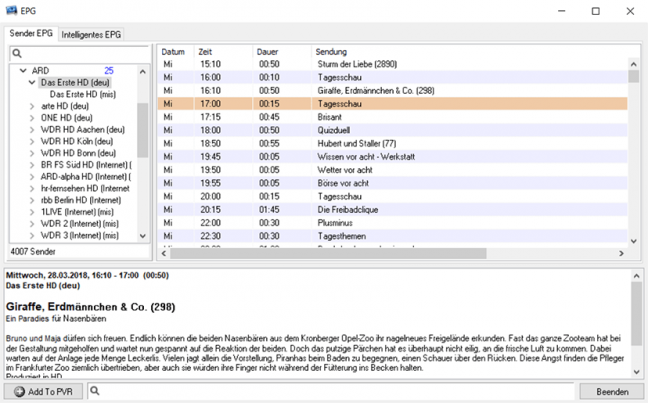Click programme list scrollbar up arrow
The image size is (648, 403).
pyautogui.click(x=633, y=64)
